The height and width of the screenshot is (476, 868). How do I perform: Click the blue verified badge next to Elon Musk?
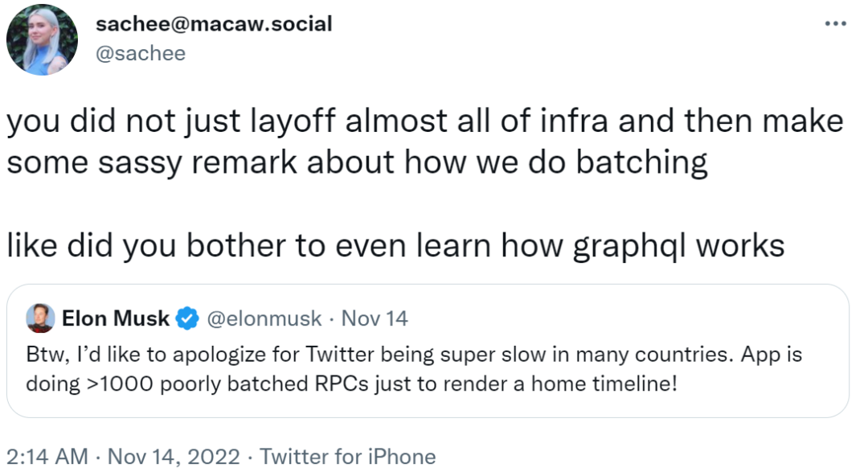[x=188, y=319]
